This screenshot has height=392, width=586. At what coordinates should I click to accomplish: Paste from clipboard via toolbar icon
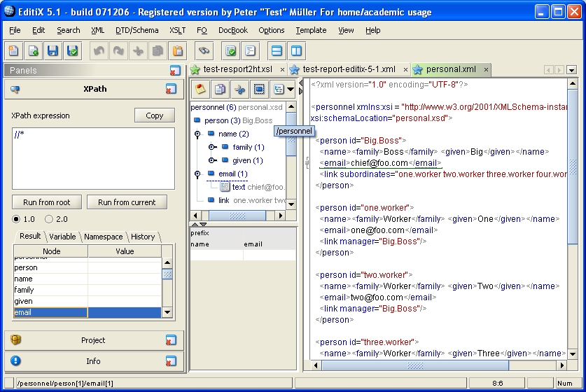point(178,51)
